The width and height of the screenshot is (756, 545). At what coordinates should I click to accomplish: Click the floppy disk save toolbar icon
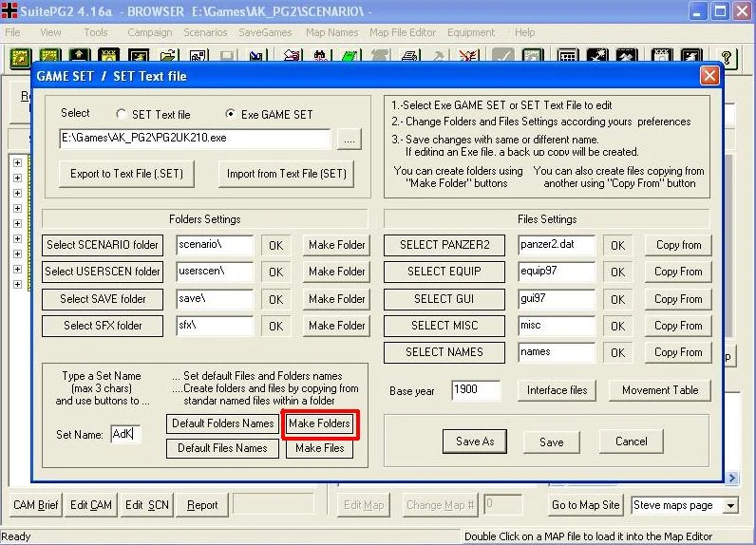(x=227, y=56)
